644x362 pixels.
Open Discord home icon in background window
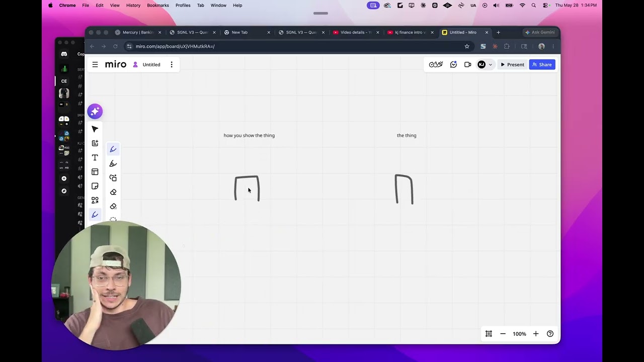tap(64, 54)
